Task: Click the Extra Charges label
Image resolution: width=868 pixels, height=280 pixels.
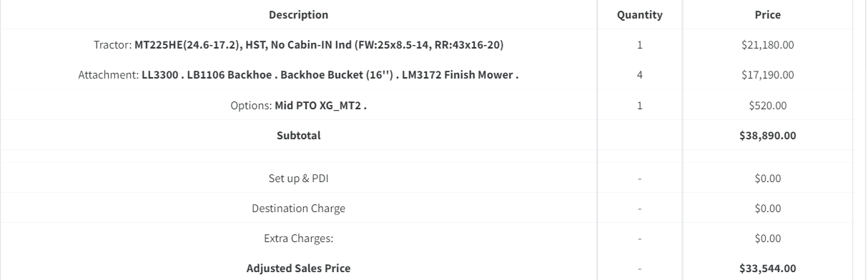Action: pyautogui.click(x=298, y=238)
